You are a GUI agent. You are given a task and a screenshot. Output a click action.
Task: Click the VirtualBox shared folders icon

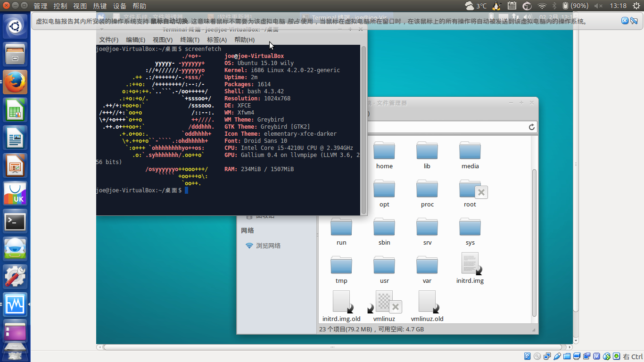(x=567, y=356)
